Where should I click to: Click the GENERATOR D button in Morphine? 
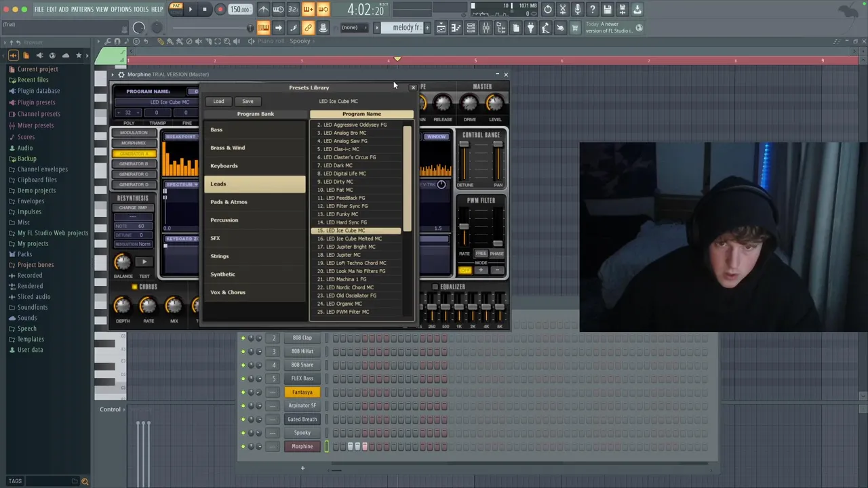point(134,184)
